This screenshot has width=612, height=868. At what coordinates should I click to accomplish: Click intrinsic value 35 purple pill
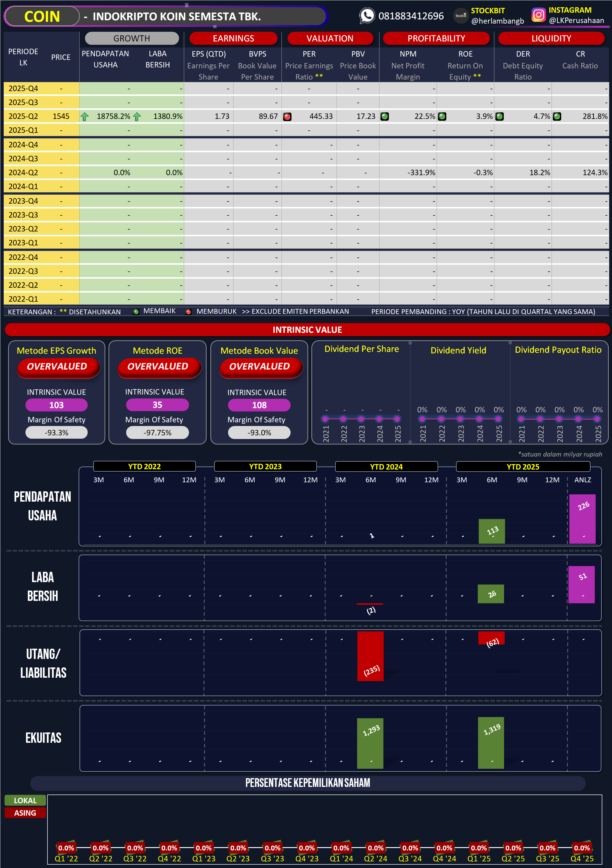[x=158, y=405]
